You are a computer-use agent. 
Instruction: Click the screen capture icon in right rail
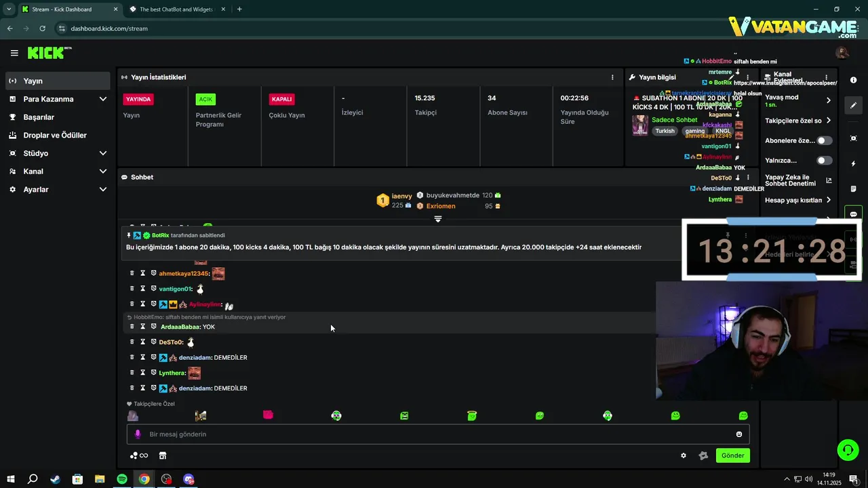(853, 138)
